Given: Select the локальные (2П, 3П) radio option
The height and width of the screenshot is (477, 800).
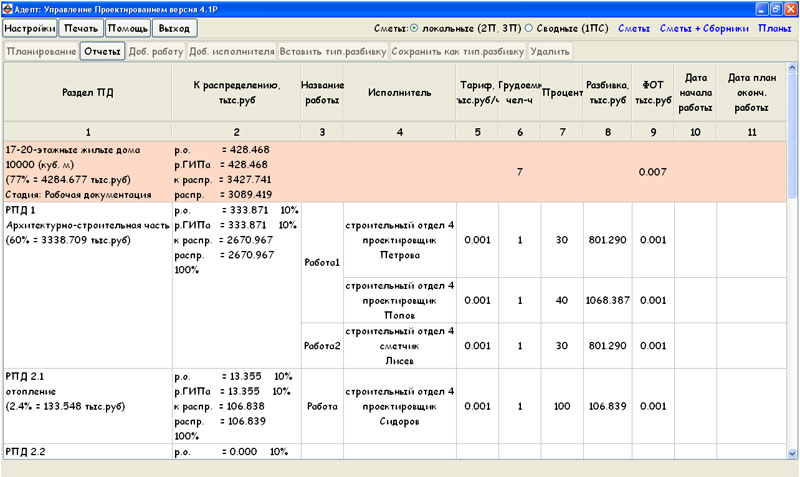Looking at the screenshot, I should click(415, 28).
